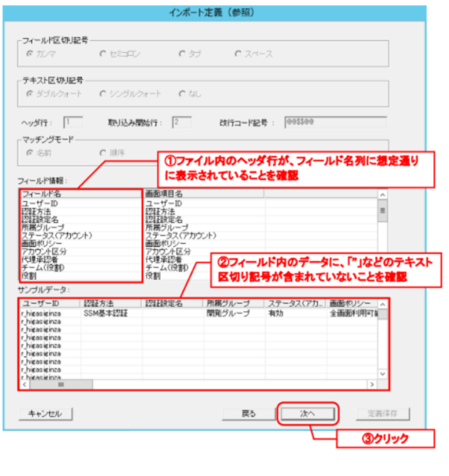
Task: Click the 戻る button
Action: pyautogui.click(x=249, y=414)
